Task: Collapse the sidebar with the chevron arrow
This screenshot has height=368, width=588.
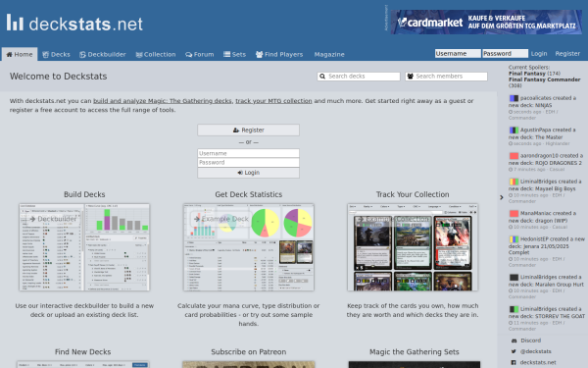Action: pos(502,197)
